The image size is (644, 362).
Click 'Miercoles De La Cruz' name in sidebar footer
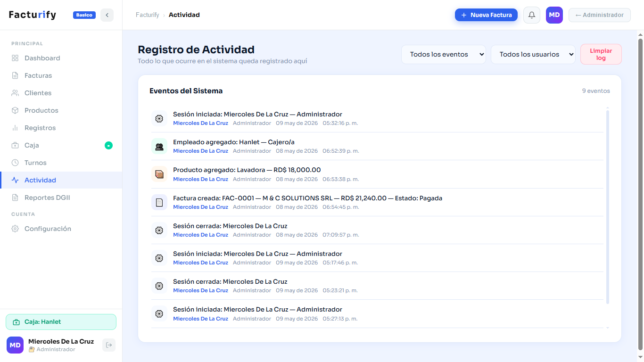click(x=61, y=341)
